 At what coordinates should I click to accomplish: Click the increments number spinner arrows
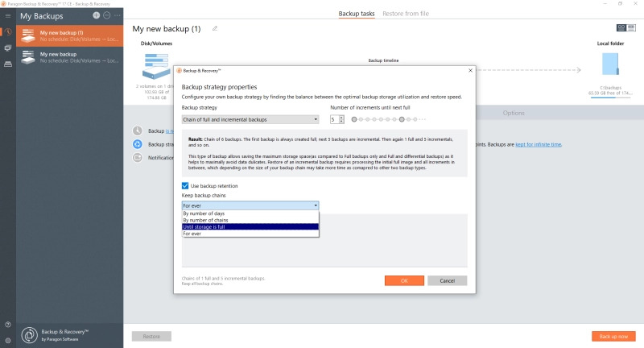[x=341, y=119]
